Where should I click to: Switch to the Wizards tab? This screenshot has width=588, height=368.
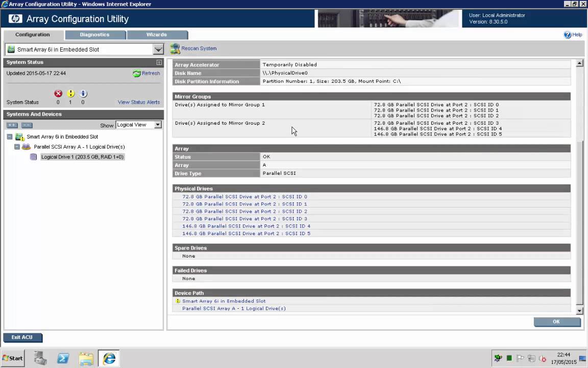[157, 35]
